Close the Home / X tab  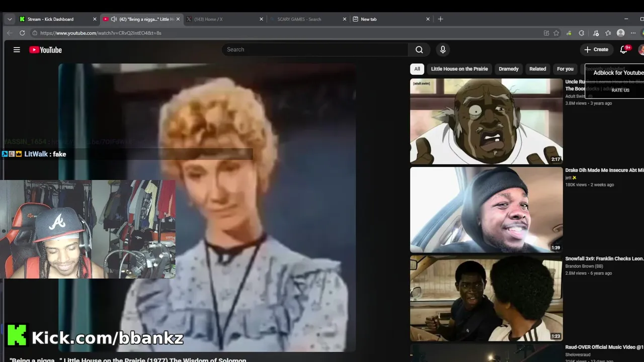[261, 19]
